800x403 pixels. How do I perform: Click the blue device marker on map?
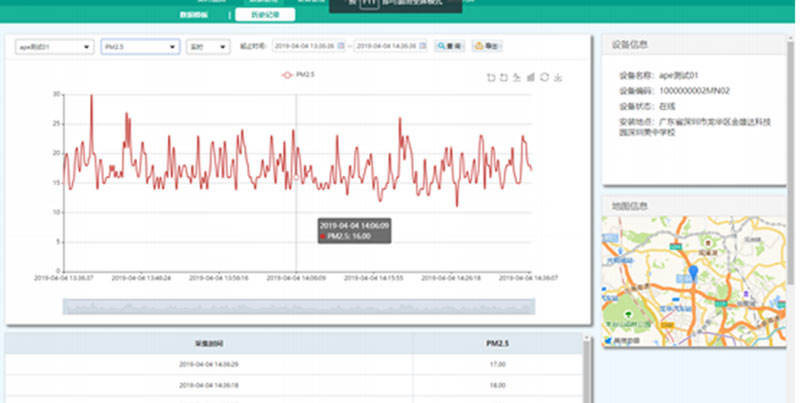(694, 273)
